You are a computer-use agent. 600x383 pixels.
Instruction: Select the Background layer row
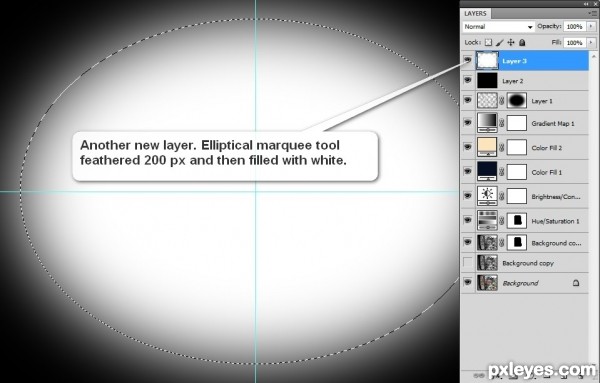(x=525, y=283)
